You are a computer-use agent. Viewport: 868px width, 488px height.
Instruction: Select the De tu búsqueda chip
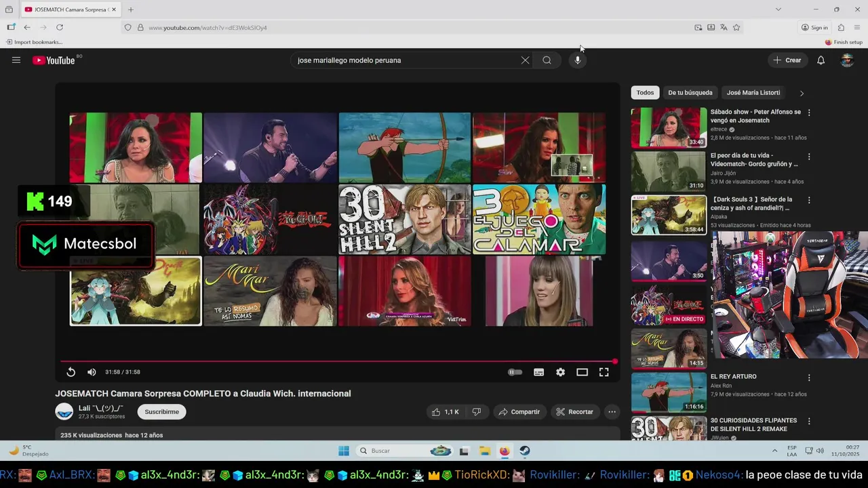tap(690, 93)
